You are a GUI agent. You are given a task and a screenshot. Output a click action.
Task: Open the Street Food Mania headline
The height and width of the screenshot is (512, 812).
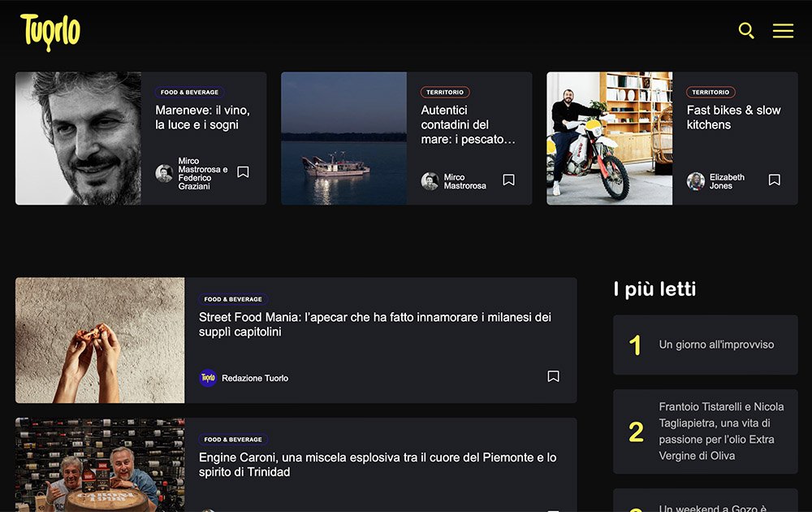tap(374, 325)
